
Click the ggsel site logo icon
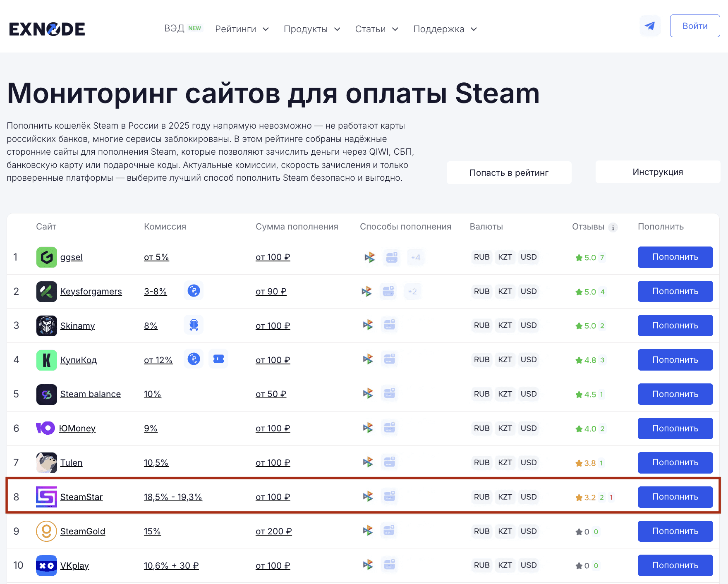pos(46,257)
